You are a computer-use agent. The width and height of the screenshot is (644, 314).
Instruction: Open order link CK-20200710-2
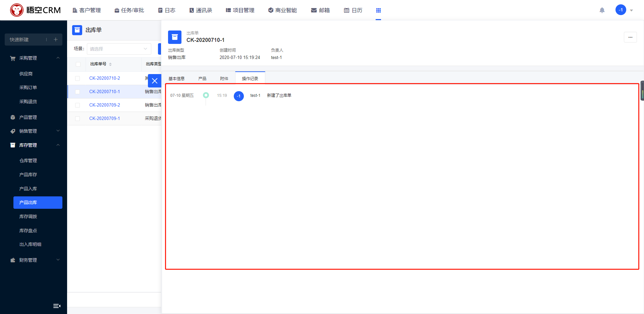pyautogui.click(x=105, y=78)
